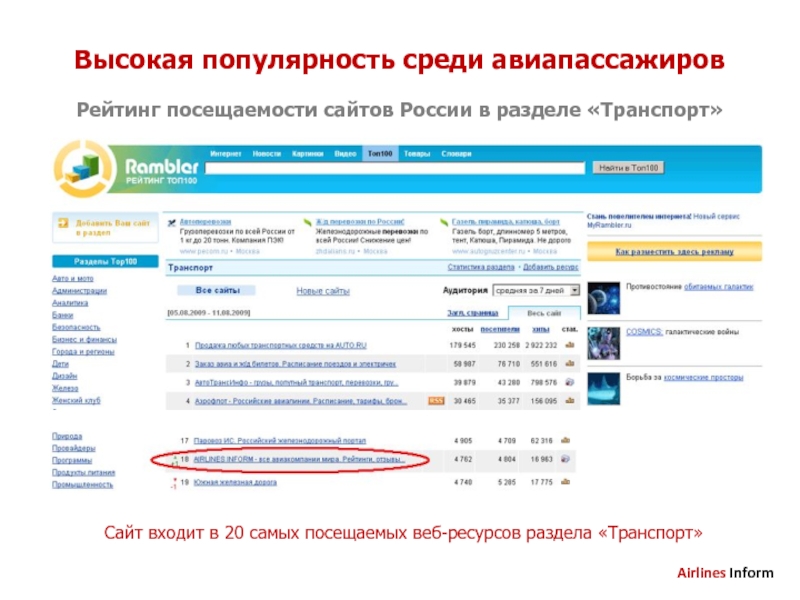Switch to Интернет search tab
The width and height of the screenshot is (800, 600).
(226, 154)
